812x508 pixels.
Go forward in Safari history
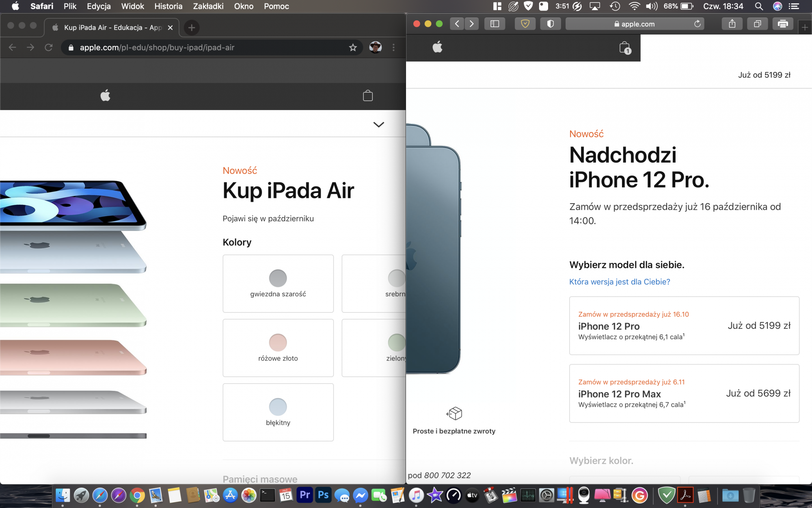(472, 24)
